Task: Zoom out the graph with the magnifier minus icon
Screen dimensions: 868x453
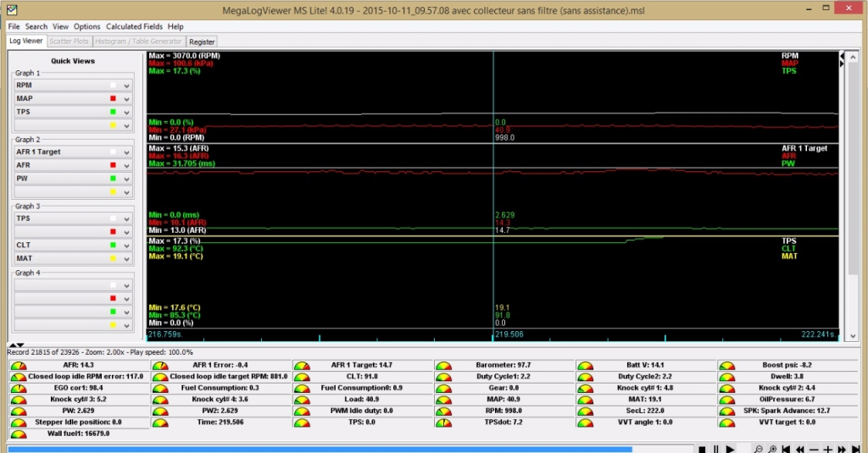Action: [758, 449]
